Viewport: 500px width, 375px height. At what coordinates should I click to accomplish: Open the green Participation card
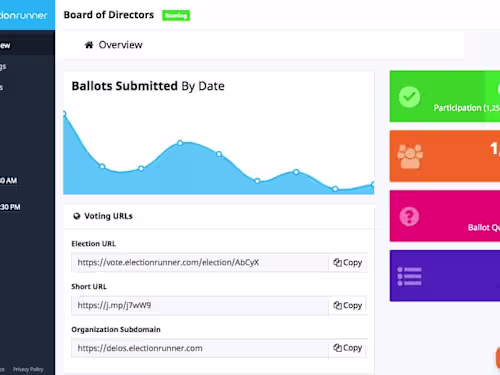point(445,96)
